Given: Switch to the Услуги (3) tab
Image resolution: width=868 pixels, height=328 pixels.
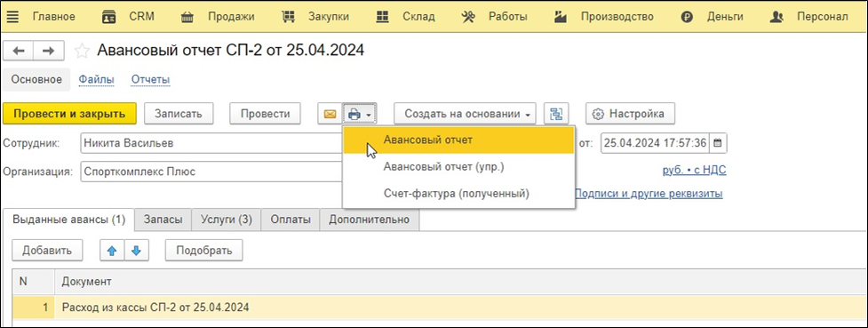Looking at the screenshot, I should coord(226,220).
